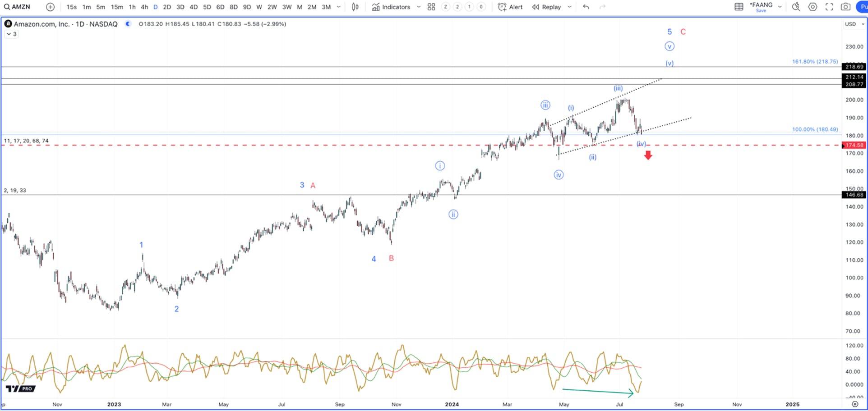This screenshot has width=868, height=411.
Task: Create an Alert
Action: click(510, 7)
